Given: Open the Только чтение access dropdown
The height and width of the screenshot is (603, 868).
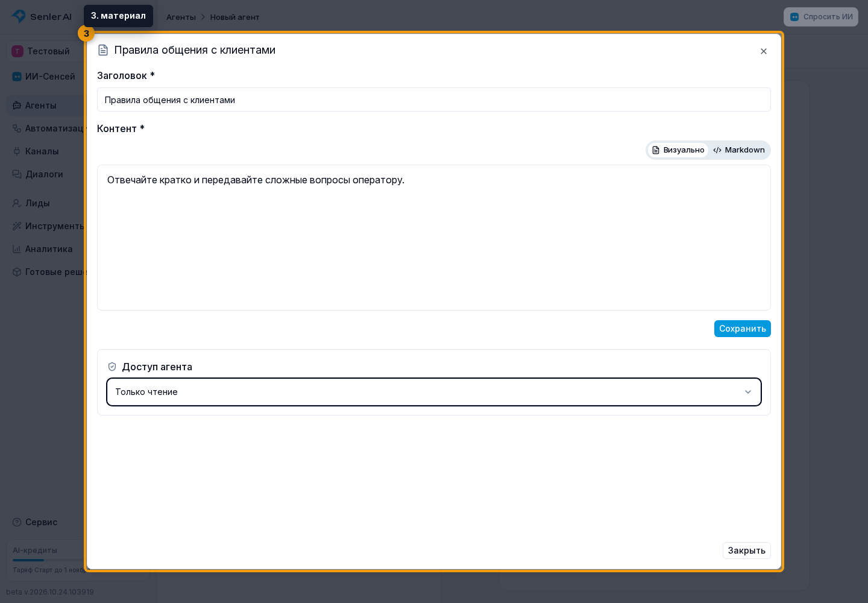Looking at the screenshot, I should point(434,392).
